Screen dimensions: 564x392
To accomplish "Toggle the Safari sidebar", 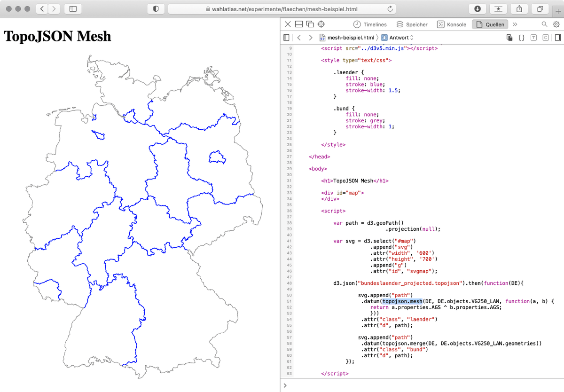I will 73,9.
